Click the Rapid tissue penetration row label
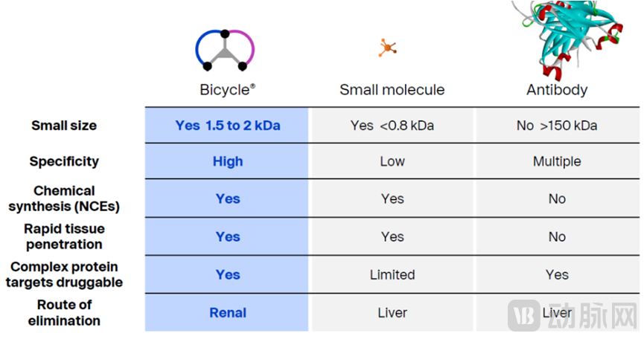The width and height of the screenshot is (644, 339). click(x=64, y=236)
